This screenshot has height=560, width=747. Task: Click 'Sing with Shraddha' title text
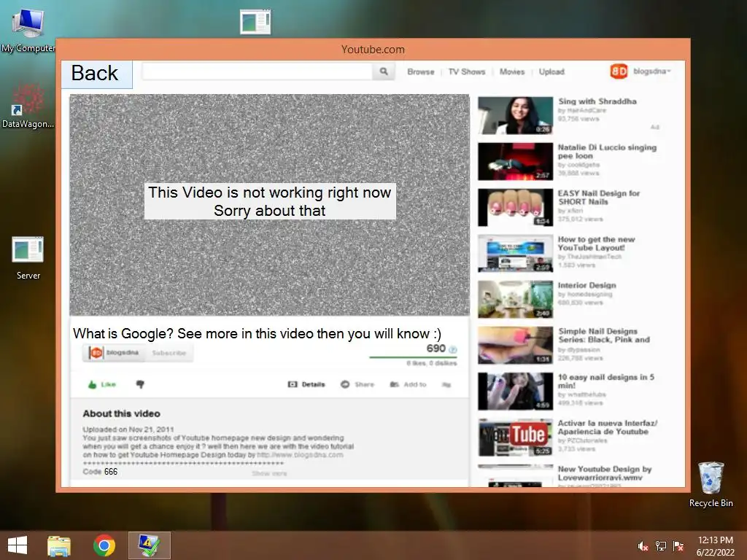pyautogui.click(x=597, y=101)
